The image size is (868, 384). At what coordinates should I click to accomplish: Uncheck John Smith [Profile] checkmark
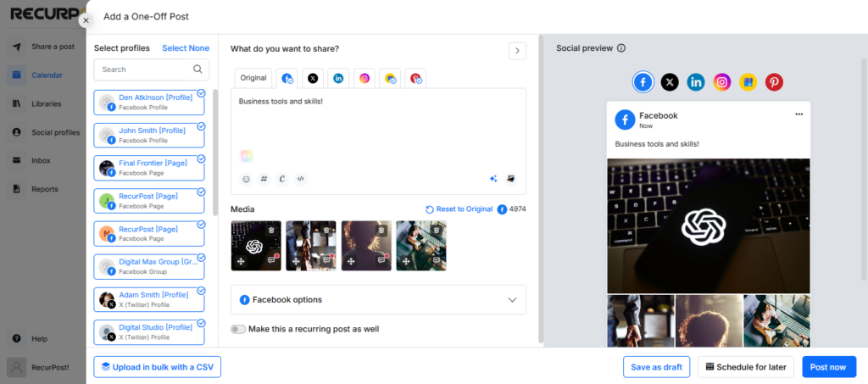coord(202,126)
